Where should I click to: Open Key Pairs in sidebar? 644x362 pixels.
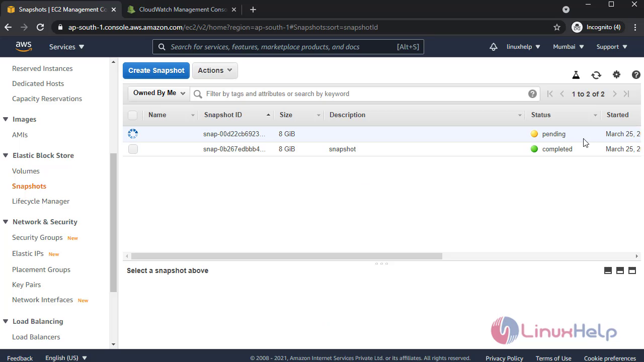pyautogui.click(x=26, y=285)
